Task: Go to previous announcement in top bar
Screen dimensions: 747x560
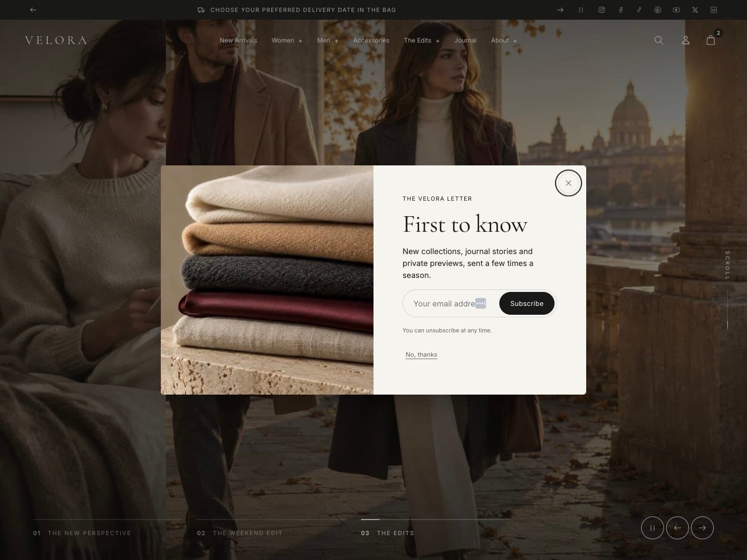Action: [33, 10]
